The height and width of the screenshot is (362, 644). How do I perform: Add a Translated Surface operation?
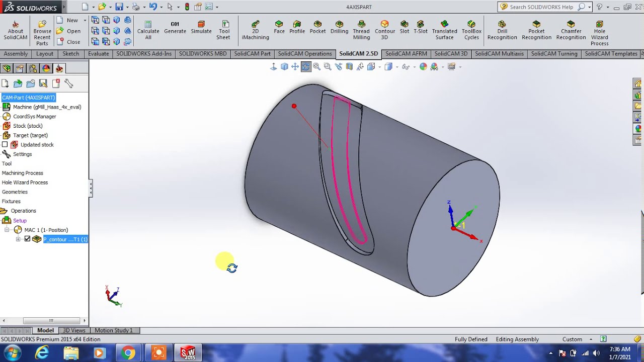[444, 31]
